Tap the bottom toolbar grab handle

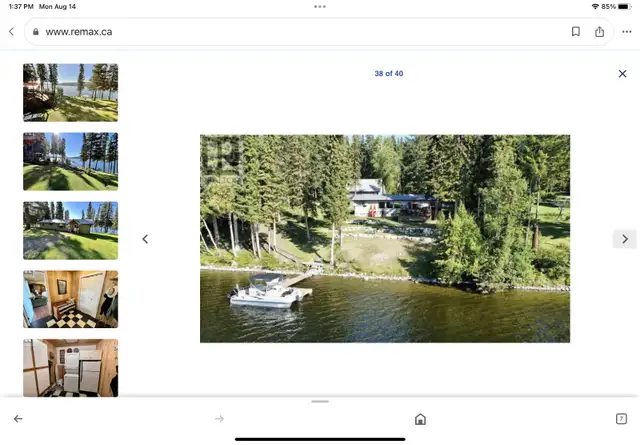point(320,401)
